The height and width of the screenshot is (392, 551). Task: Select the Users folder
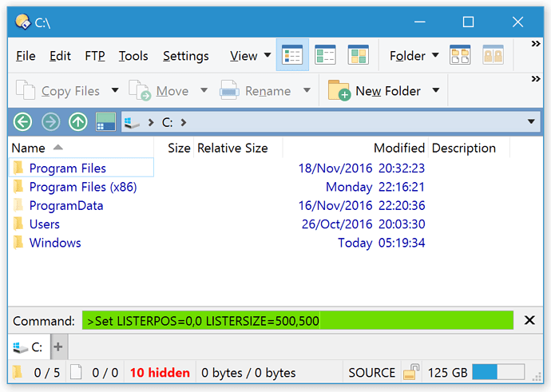pyautogui.click(x=44, y=224)
